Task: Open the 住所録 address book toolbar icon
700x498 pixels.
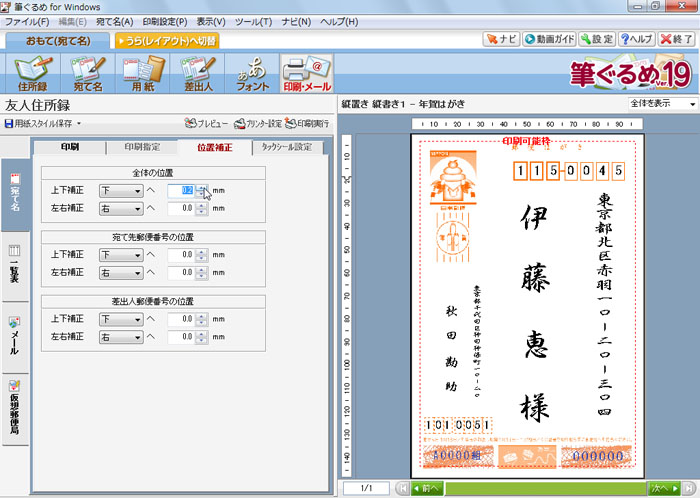Action: pos(35,74)
